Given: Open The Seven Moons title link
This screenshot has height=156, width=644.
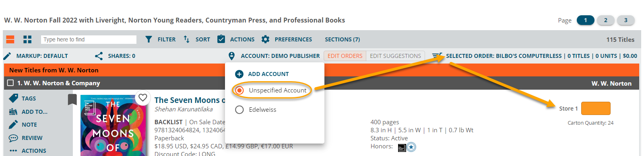Looking at the screenshot, I should pos(190,100).
